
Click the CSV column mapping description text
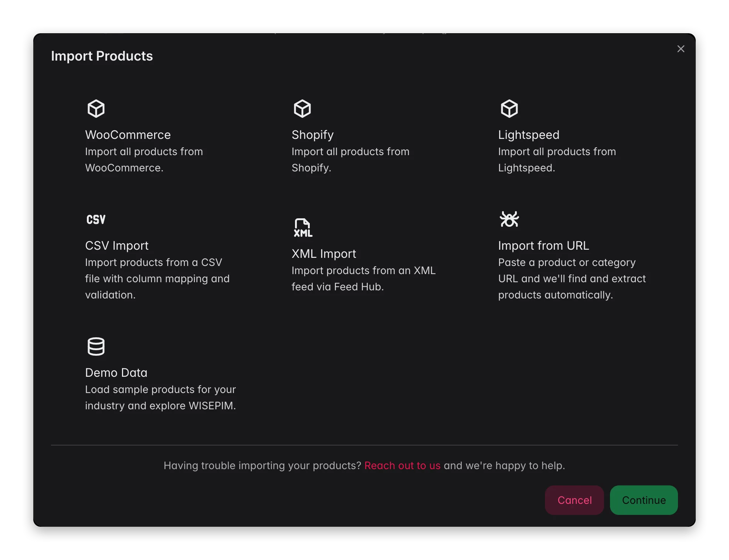[157, 279]
